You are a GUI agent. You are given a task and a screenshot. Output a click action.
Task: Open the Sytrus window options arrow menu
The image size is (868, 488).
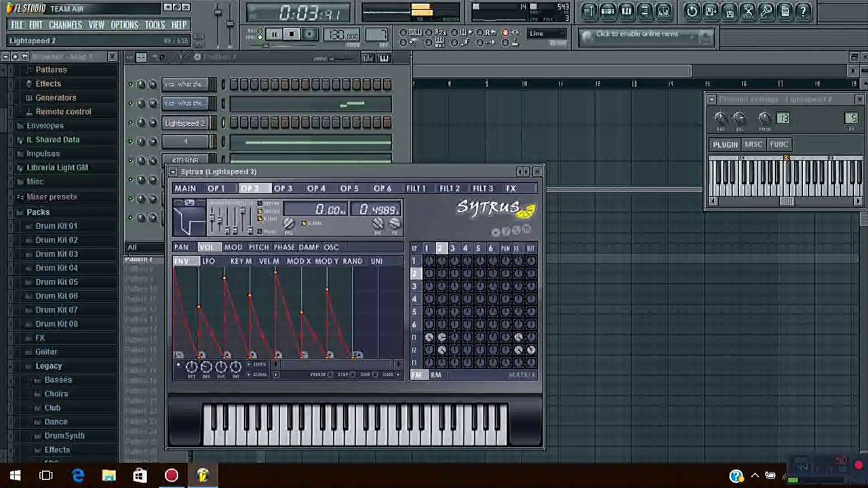pos(173,172)
